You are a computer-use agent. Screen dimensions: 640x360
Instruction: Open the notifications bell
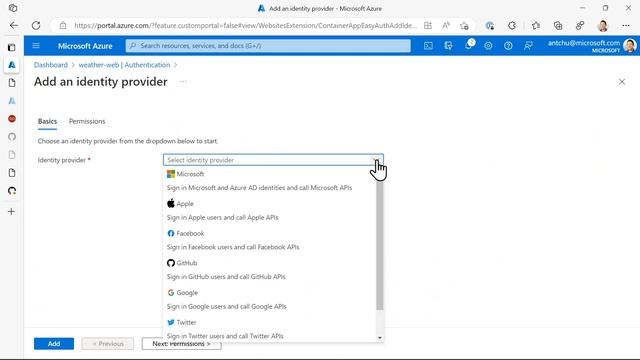[468, 46]
